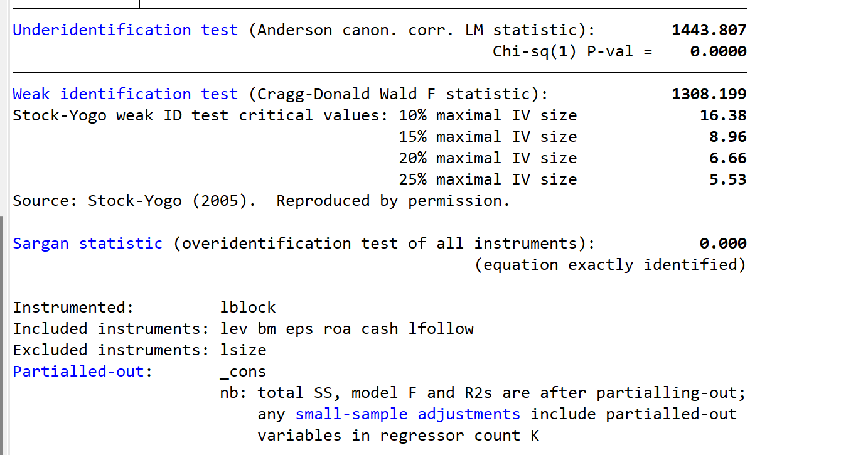Click the 15% maximal IV size value 8.96

tap(728, 137)
